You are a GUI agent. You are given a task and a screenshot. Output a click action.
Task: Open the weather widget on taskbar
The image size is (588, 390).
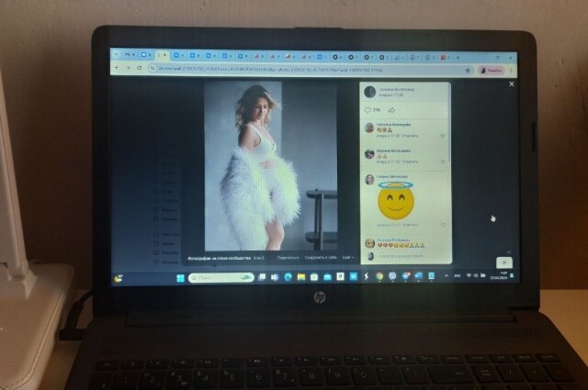coord(119,278)
